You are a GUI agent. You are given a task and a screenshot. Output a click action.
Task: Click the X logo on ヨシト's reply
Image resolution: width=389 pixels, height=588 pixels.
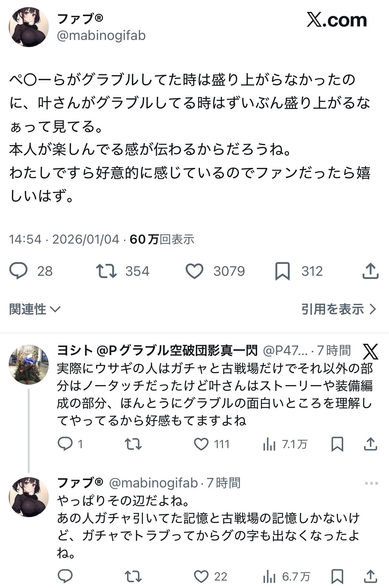370,351
